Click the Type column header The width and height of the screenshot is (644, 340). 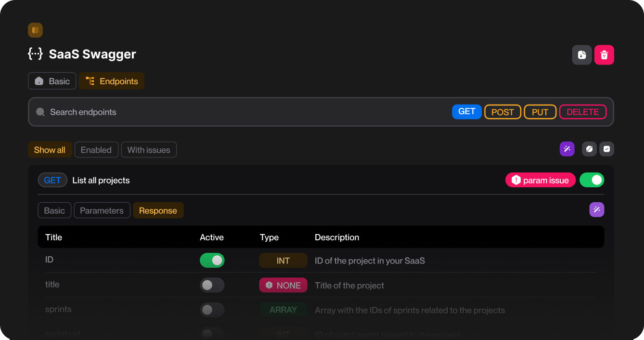(269, 237)
